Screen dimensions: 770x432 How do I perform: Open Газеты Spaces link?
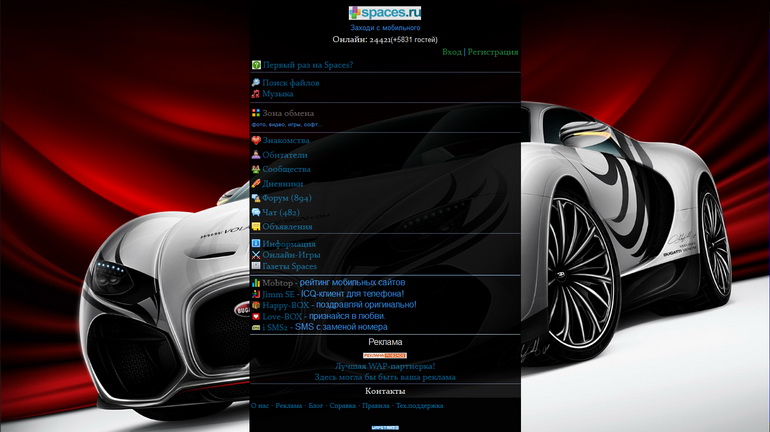point(289,266)
